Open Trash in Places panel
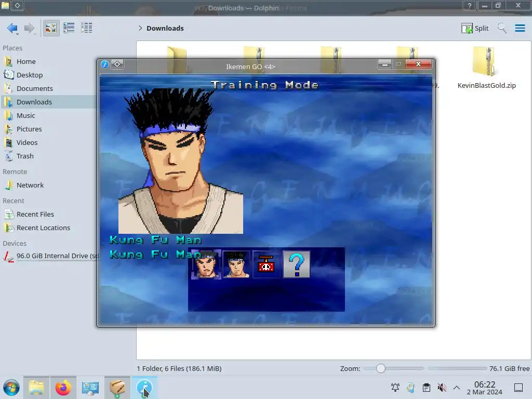Viewport: 532px width, 399px height. [x=49, y=156]
